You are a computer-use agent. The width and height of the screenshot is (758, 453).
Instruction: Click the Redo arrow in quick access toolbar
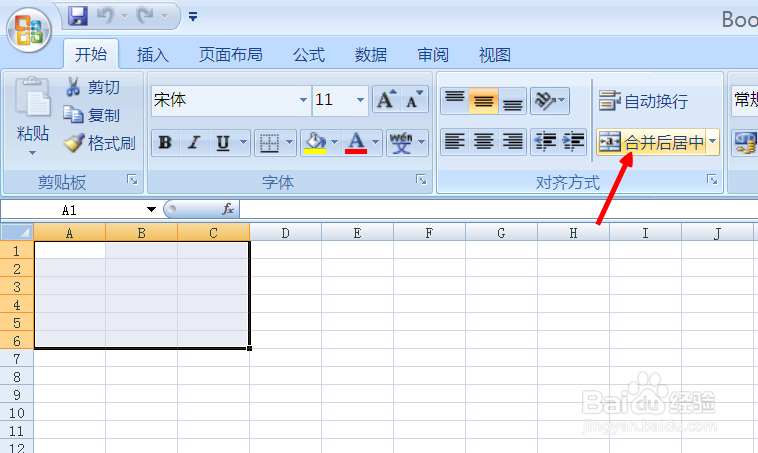tap(145, 16)
